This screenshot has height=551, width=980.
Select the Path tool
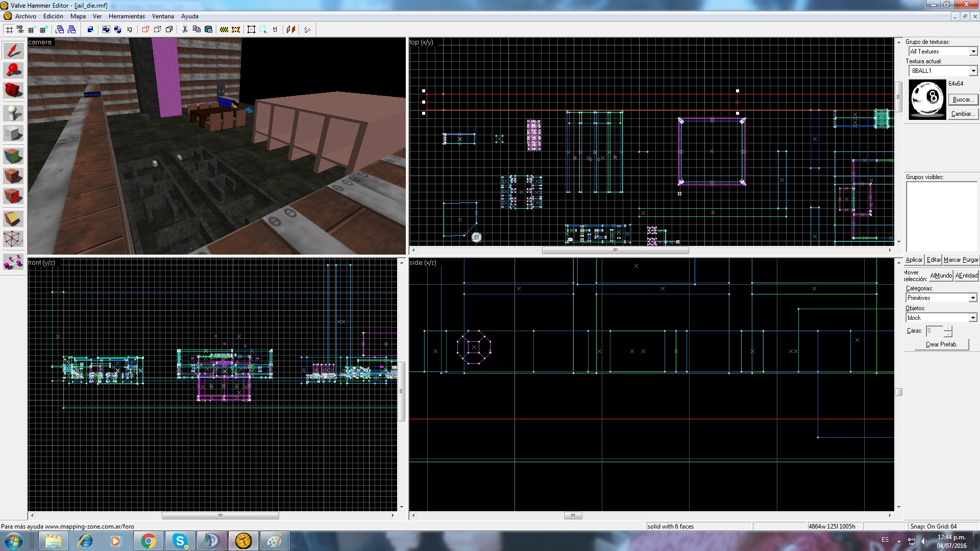[13, 262]
